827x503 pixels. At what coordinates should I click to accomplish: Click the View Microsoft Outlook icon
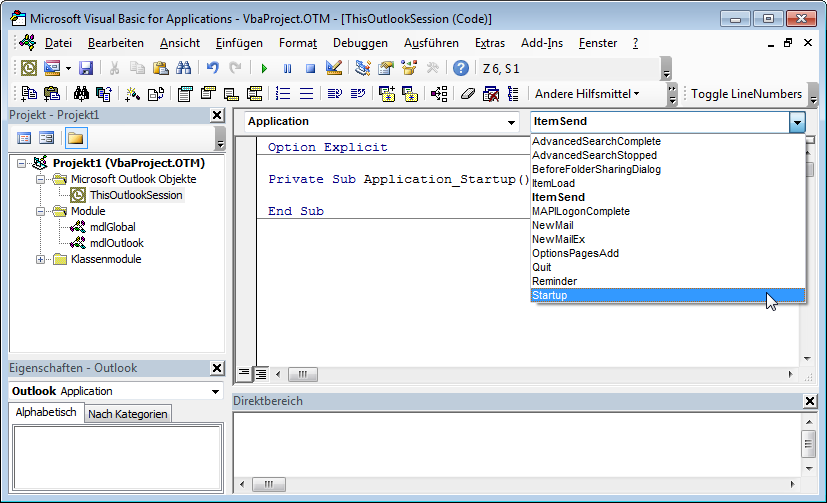[x=29, y=68]
